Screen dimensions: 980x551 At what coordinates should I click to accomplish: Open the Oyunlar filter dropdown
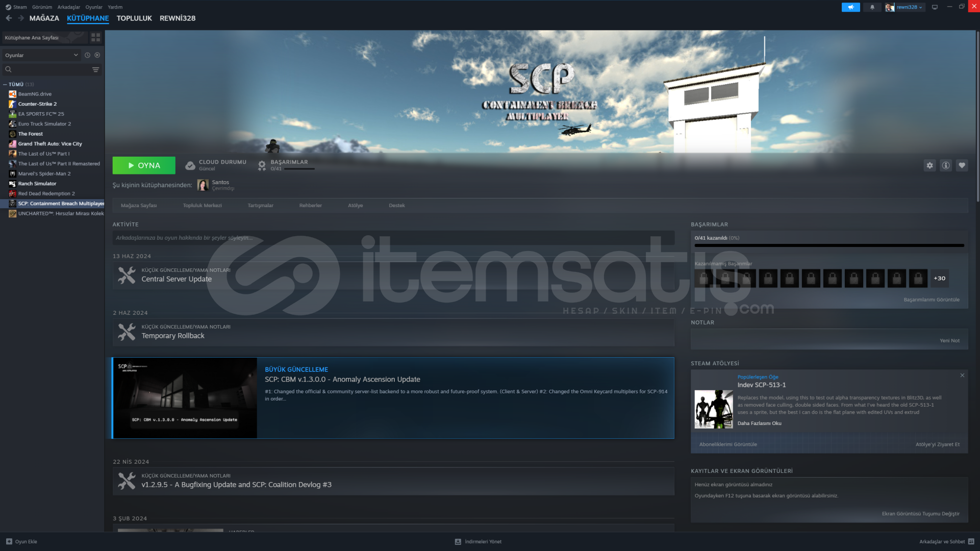pos(41,55)
